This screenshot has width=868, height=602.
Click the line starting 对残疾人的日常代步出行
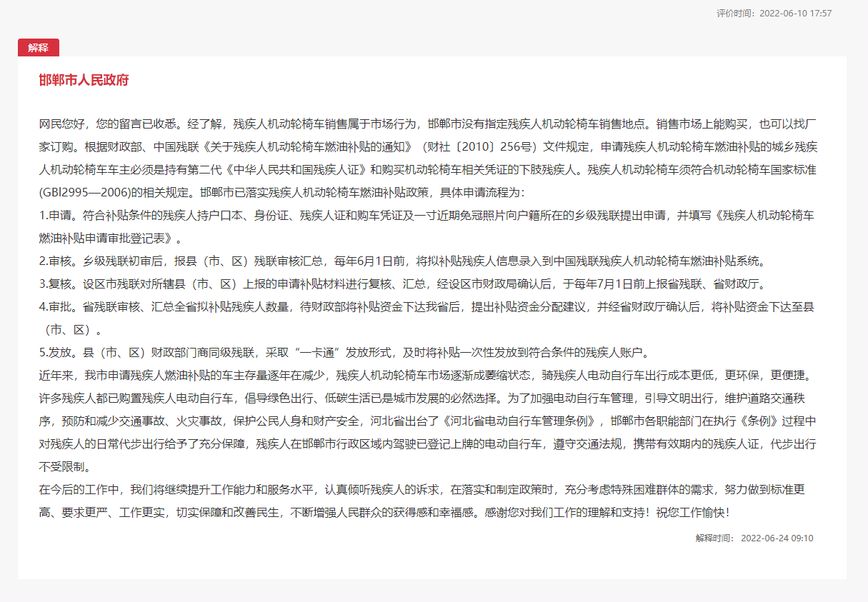click(x=427, y=443)
